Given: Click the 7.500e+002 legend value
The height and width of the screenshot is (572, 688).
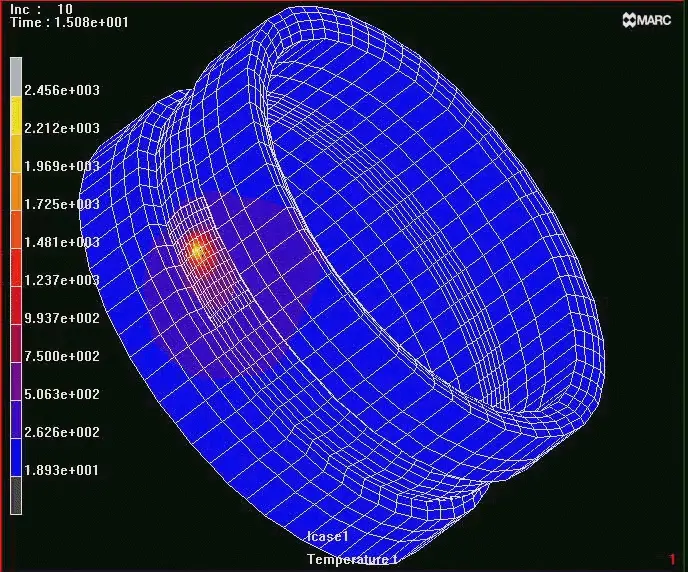Looking at the screenshot, I should 62,356.
